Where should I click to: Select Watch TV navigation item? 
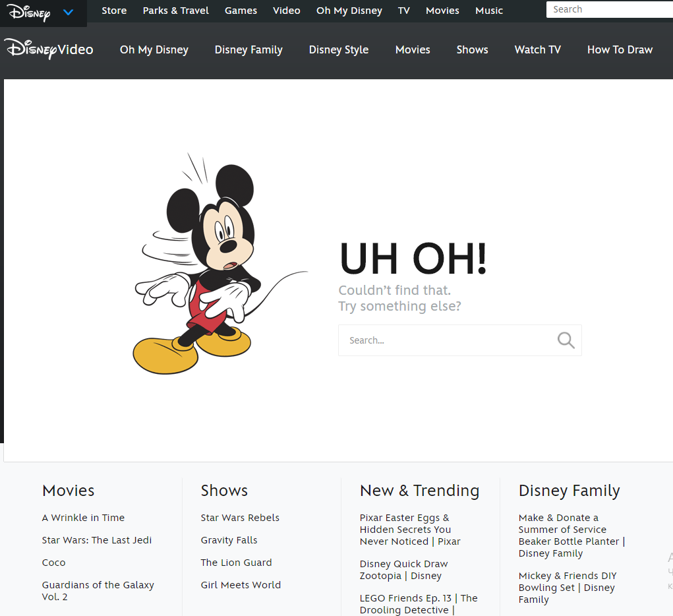tap(538, 50)
